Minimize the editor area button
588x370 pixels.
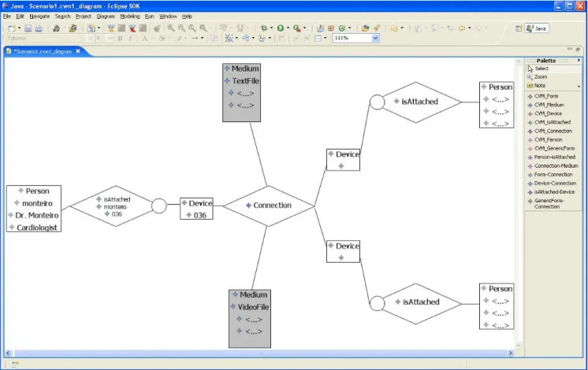point(570,50)
